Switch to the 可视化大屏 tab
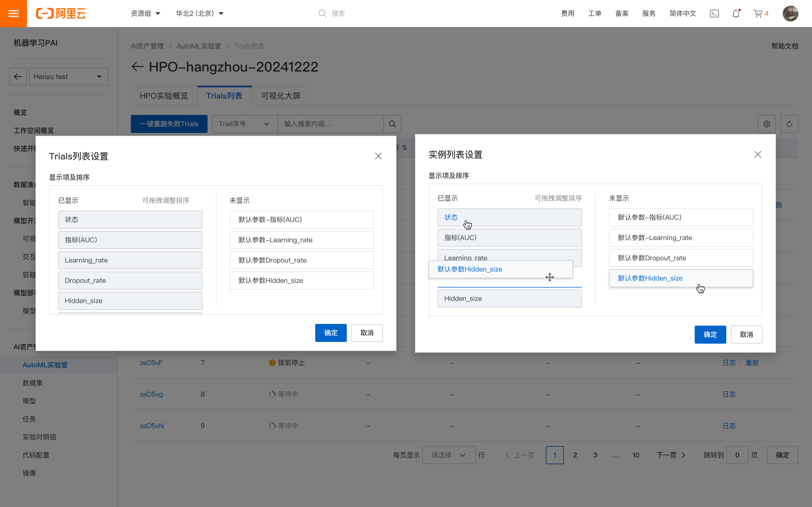812x507 pixels. [281, 96]
